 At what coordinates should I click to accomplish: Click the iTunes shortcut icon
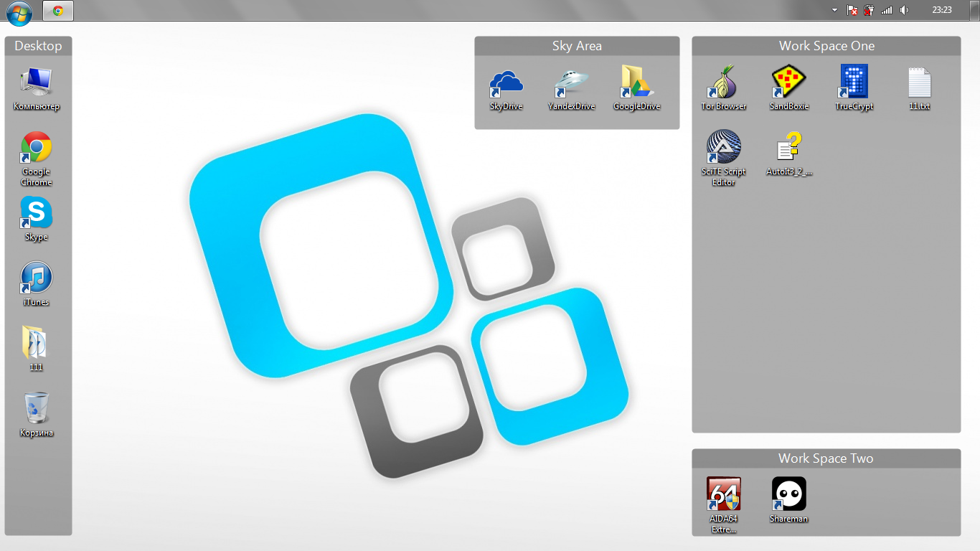pos(36,278)
